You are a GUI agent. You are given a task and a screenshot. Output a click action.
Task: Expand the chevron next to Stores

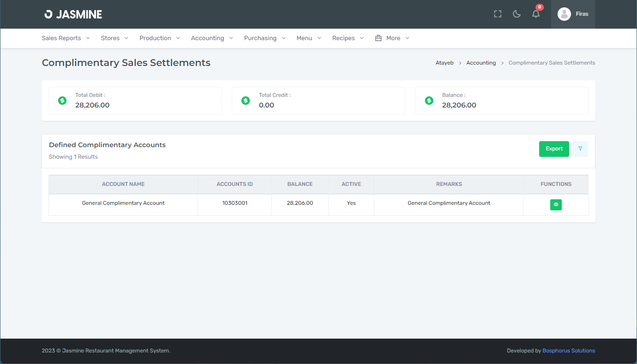[x=126, y=38]
